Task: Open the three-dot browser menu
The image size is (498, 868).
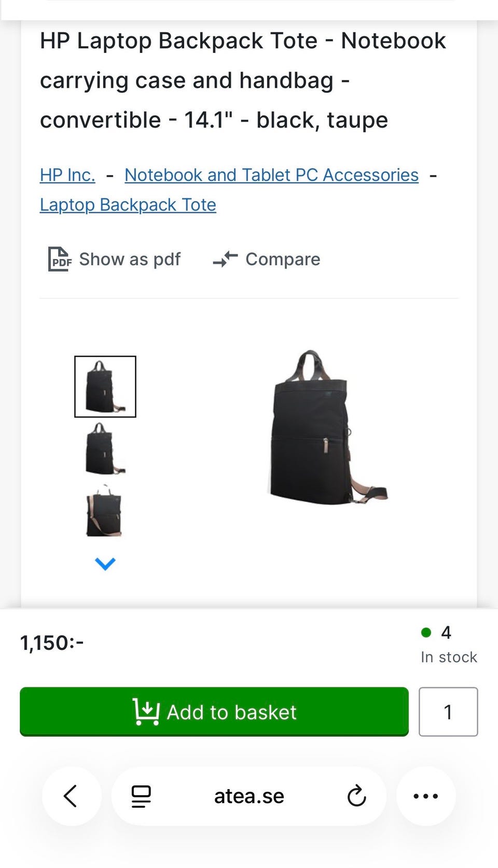Action: point(426,796)
